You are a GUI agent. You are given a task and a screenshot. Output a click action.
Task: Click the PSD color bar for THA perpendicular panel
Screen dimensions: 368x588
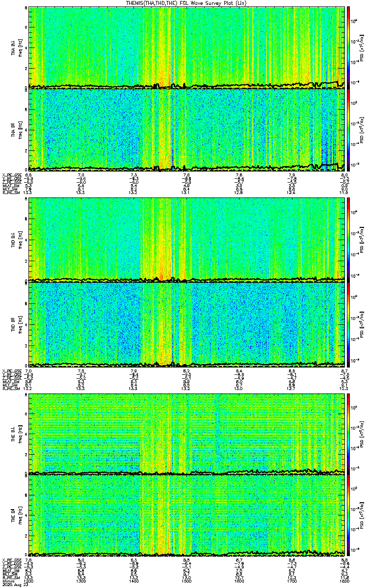349,48
